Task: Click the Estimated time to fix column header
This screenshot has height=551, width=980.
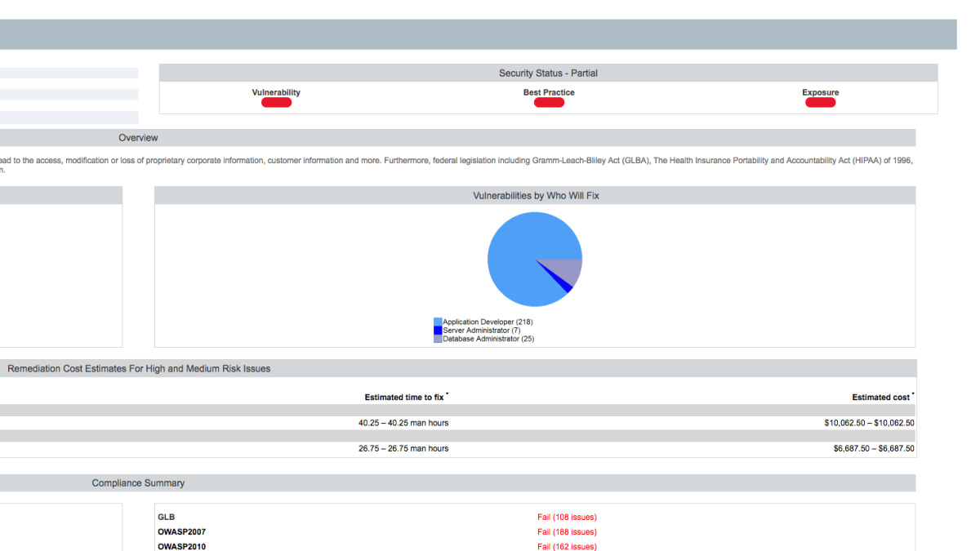Action: [405, 398]
